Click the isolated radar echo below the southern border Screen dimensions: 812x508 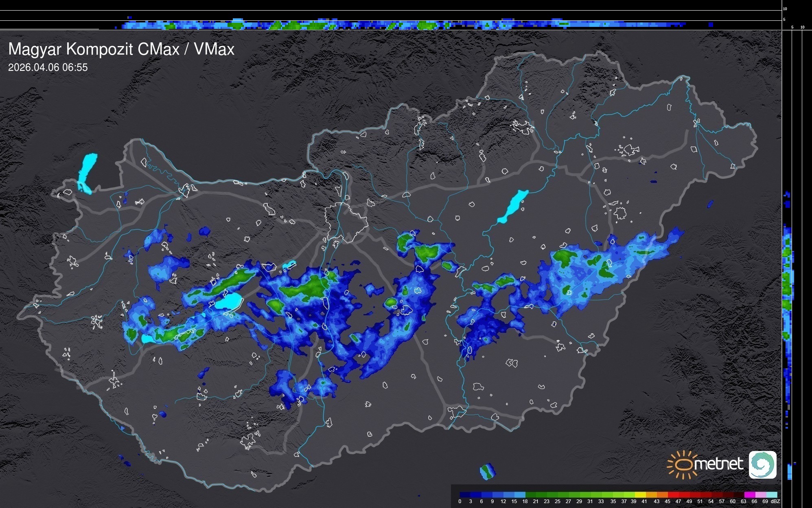tap(487, 471)
